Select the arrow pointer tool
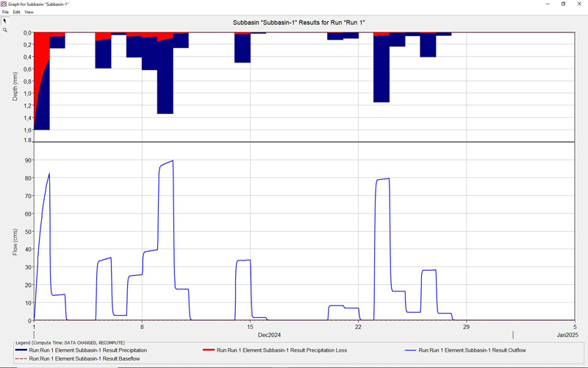The height and width of the screenshot is (368, 588). 5,21
